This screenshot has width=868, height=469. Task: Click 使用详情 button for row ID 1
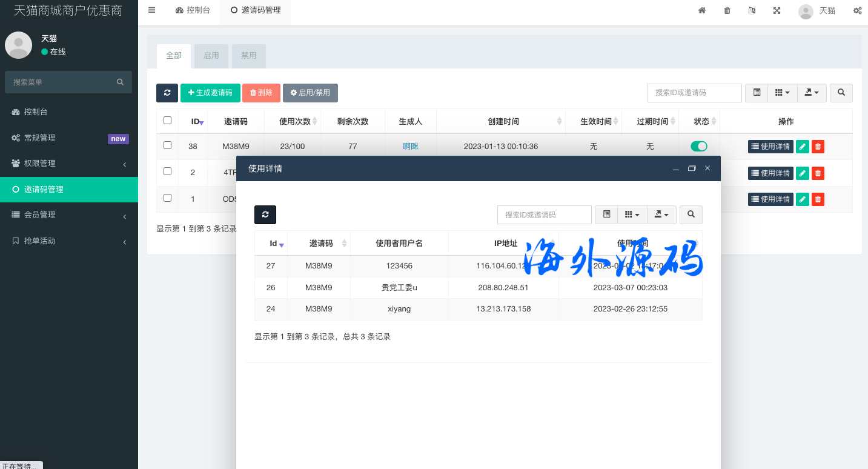click(x=770, y=199)
